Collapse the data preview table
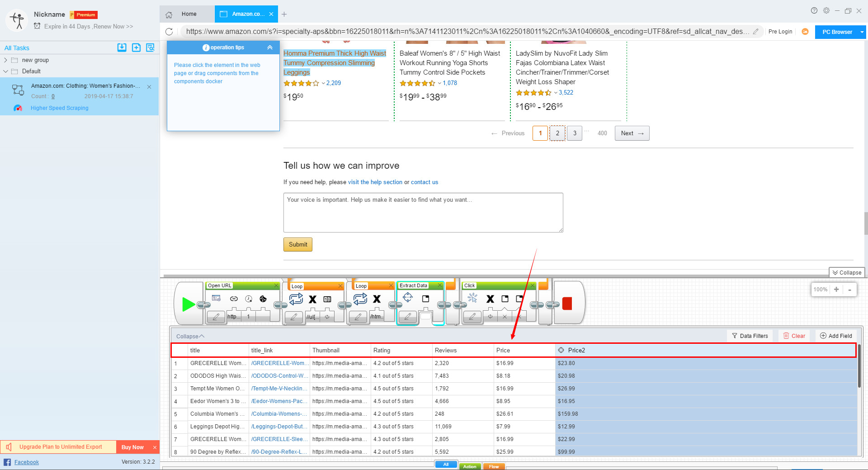 [190, 336]
